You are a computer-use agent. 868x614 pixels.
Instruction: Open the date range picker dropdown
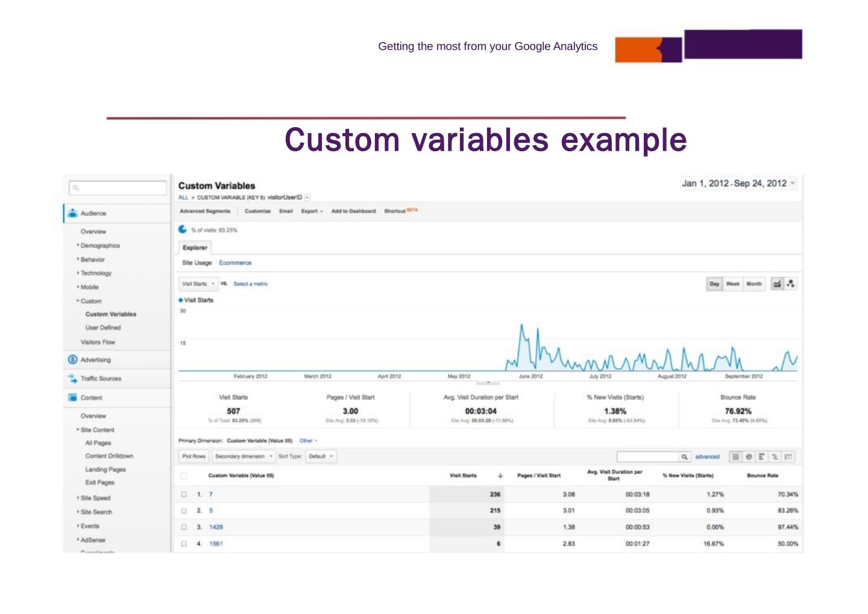pos(738,184)
